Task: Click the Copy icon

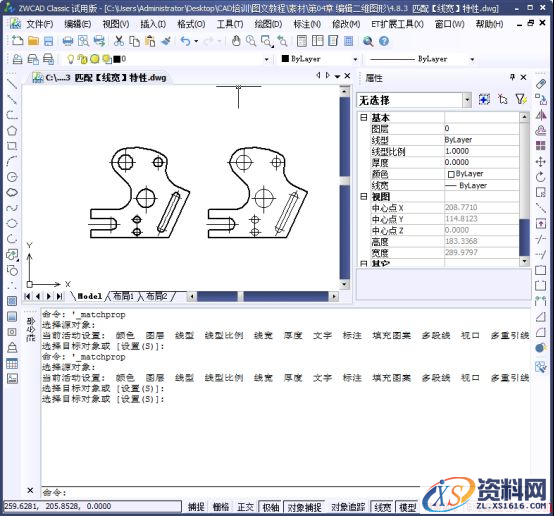Action: (x=134, y=41)
